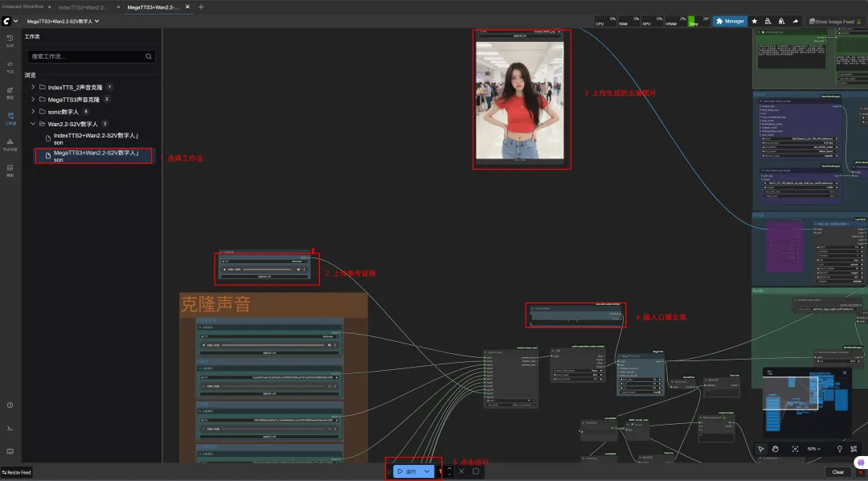Click the Temp monitor gauge
Viewport: 868px width, 481px height.
pos(698,21)
